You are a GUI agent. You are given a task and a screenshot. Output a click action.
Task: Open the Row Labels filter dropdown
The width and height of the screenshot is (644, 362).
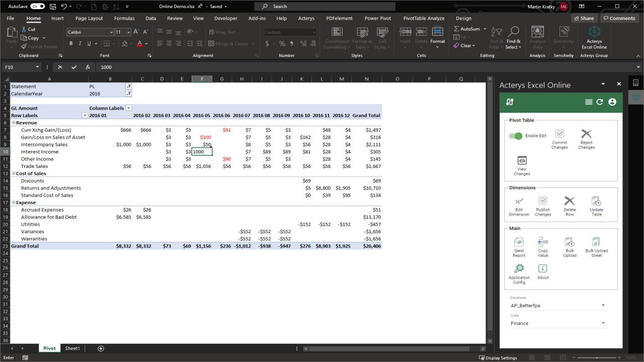[x=85, y=115]
